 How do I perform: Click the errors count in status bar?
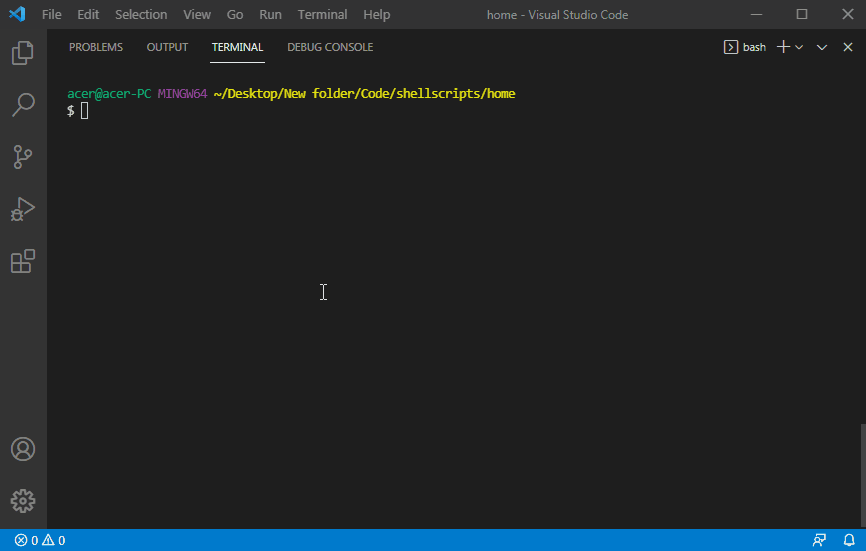pos(27,540)
